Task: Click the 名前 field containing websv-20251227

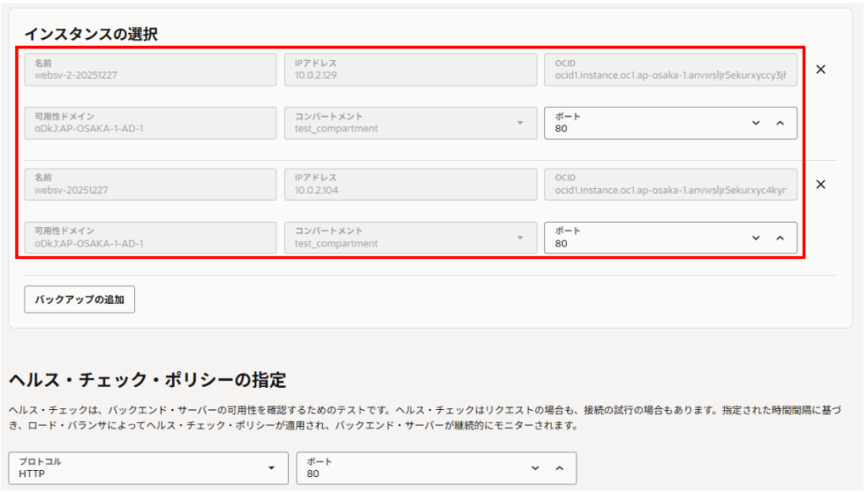Action: 150,185
